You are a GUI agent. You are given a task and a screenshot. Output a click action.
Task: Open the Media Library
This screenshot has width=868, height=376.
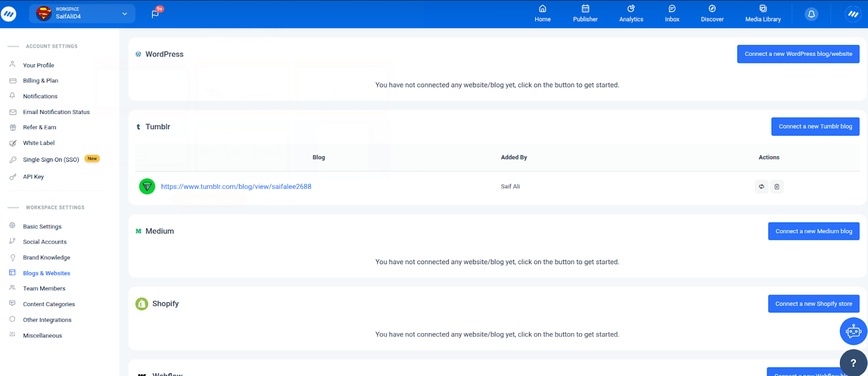click(x=763, y=14)
